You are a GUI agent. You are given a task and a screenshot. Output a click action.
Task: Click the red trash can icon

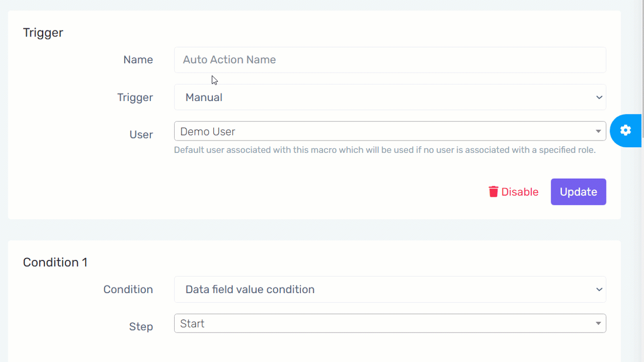pyautogui.click(x=493, y=192)
